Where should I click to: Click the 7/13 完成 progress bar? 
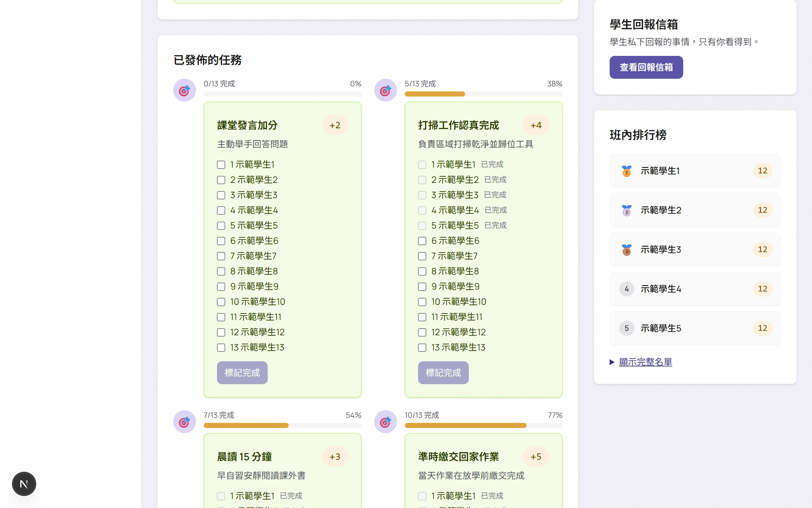(x=282, y=425)
